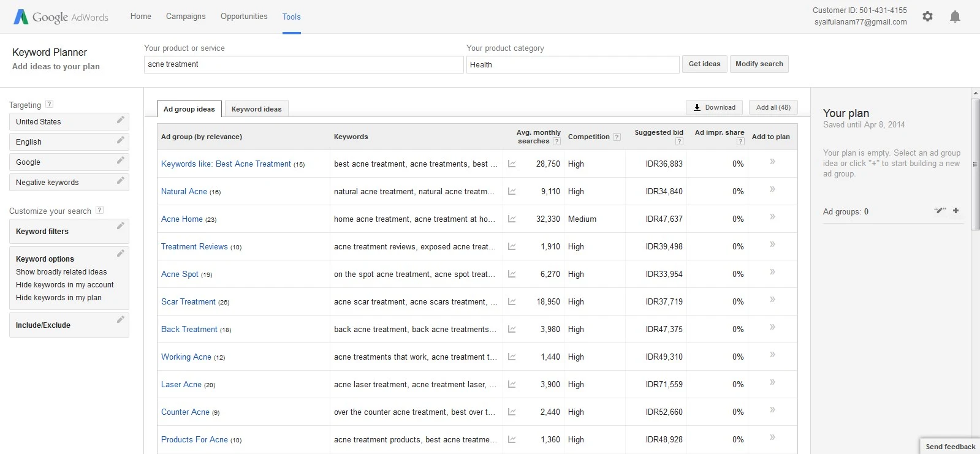Viewport: 980px width, 454px height.
Task: Show trend chart for Back Treatment row
Action: [x=512, y=330]
